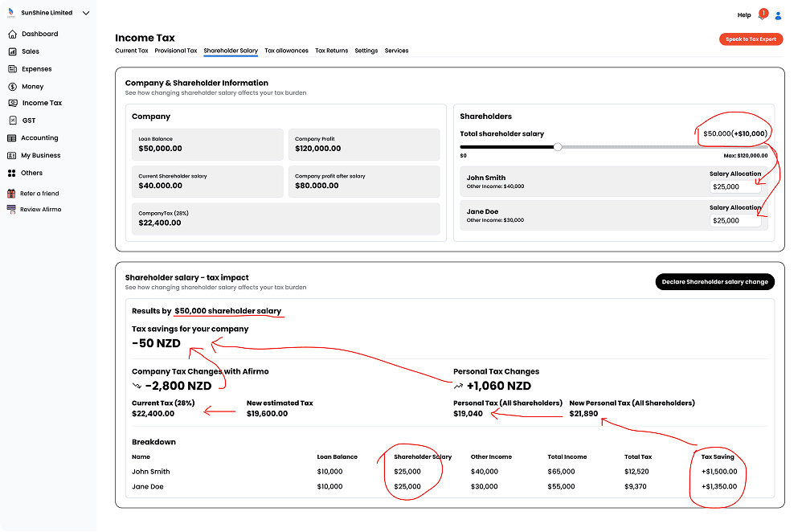Click the Others grid icon
Image resolution: width=802 pixels, height=532 pixels.
pos(12,174)
